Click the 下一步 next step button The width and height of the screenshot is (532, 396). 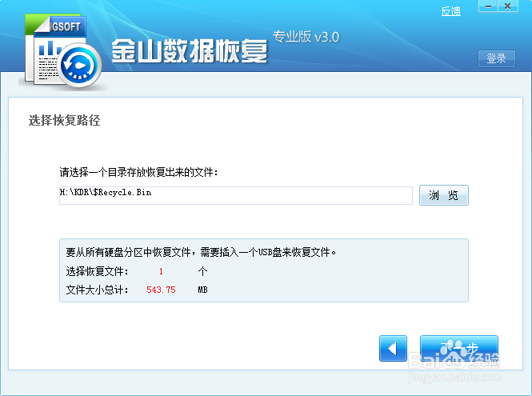pyautogui.click(x=459, y=349)
